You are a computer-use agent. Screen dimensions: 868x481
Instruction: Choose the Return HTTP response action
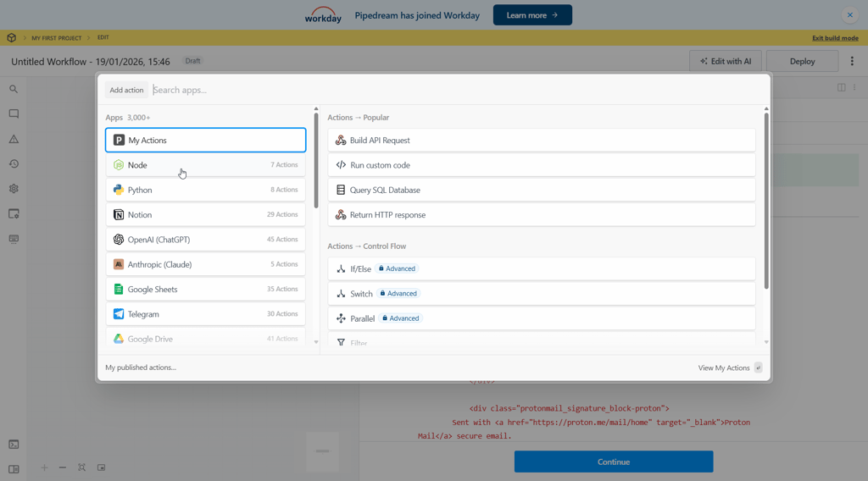[x=542, y=214]
